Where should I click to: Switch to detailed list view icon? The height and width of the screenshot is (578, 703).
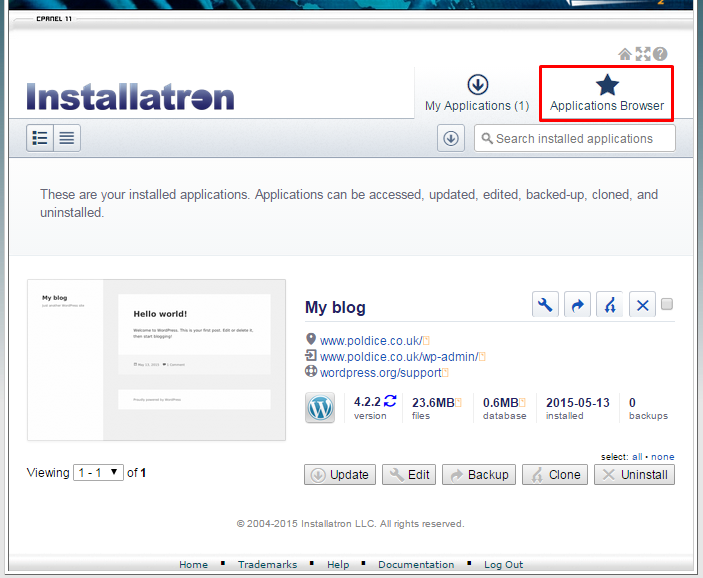coord(40,138)
